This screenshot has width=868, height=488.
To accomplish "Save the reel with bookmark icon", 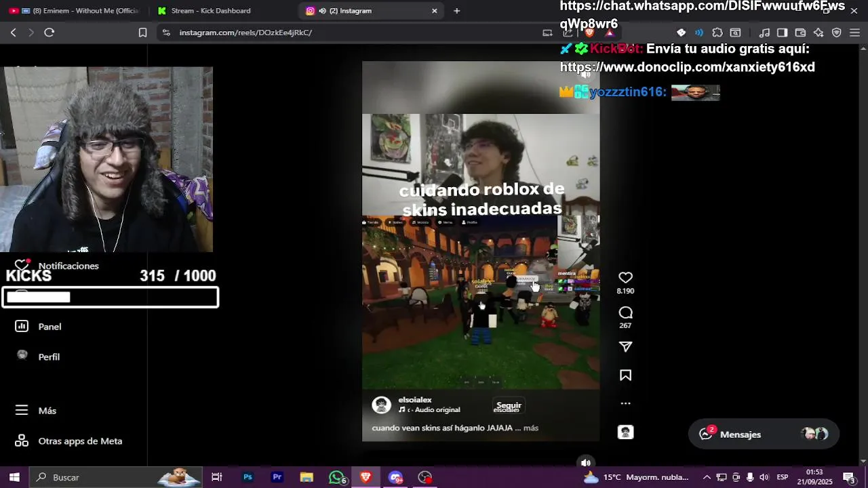I will pyautogui.click(x=625, y=375).
